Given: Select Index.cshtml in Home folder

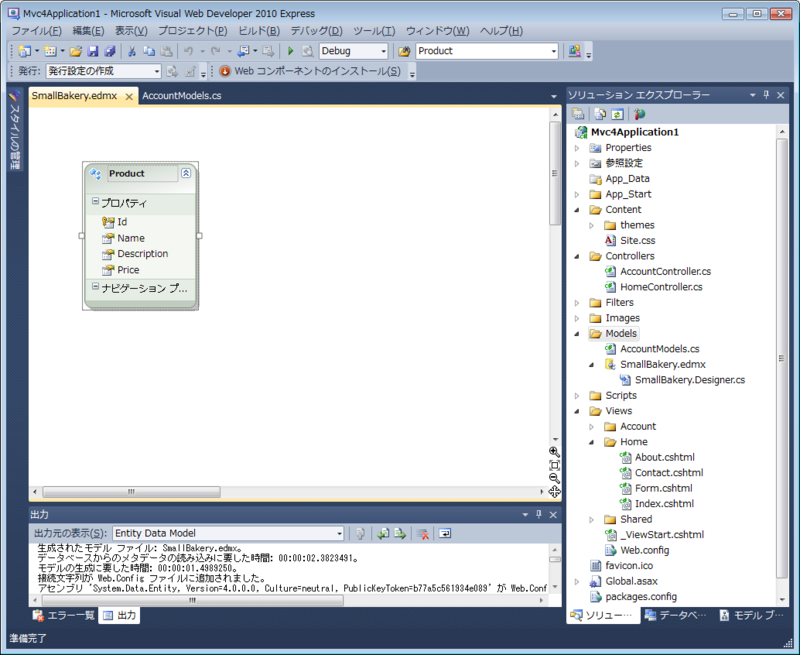Looking at the screenshot, I should 664,504.
